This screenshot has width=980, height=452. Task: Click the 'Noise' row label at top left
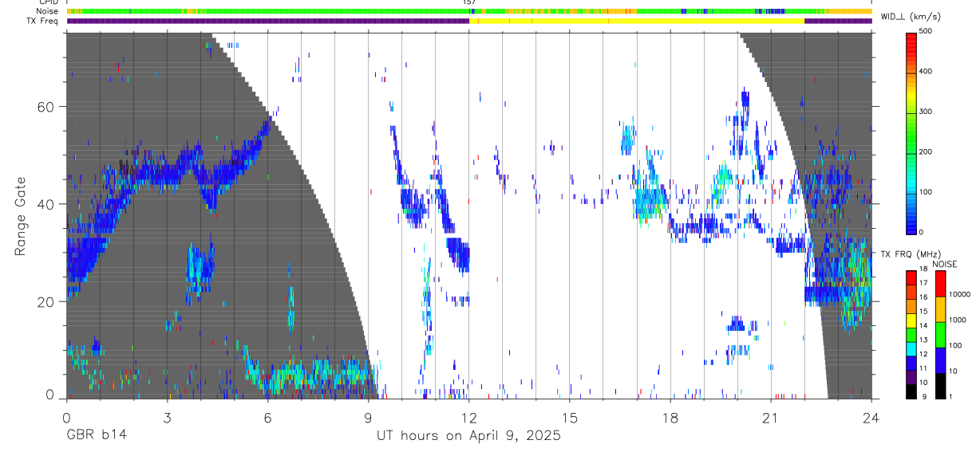[x=48, y=11]
